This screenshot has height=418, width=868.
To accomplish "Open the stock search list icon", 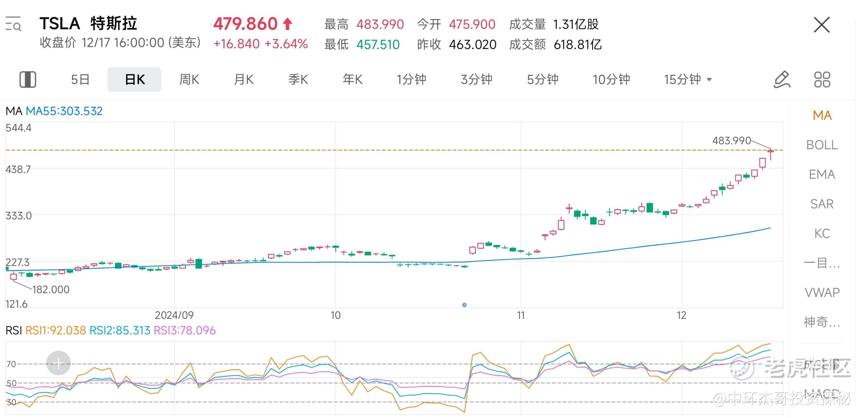I will (13, 24).
